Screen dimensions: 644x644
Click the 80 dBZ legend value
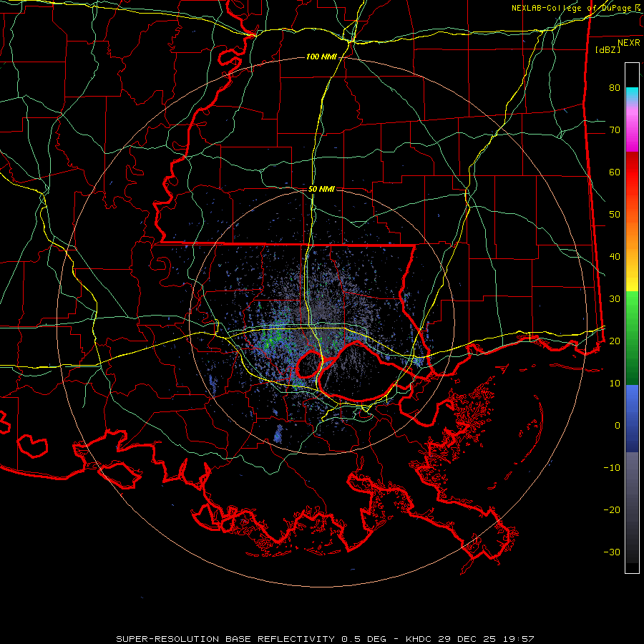point(615,87)
